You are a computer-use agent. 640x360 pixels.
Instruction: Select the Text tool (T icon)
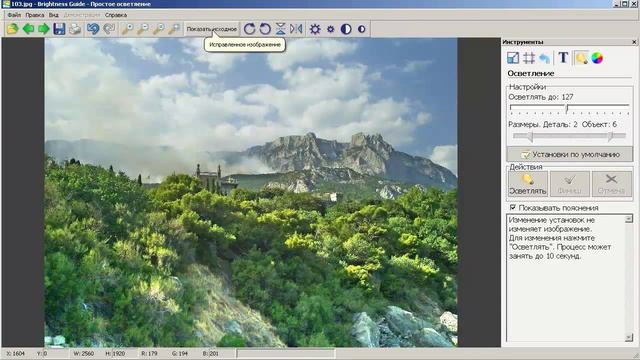coord(563,58)
